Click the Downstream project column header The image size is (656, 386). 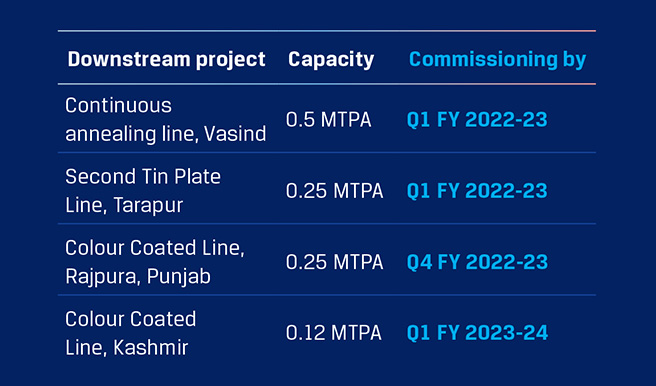tap(166, 59)
